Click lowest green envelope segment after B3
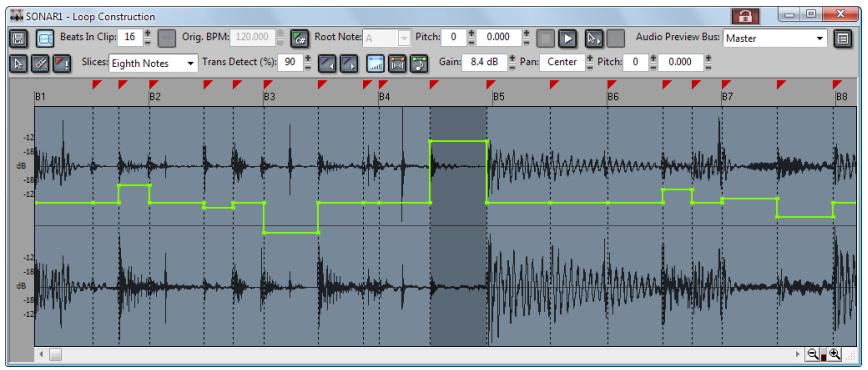 291,233
